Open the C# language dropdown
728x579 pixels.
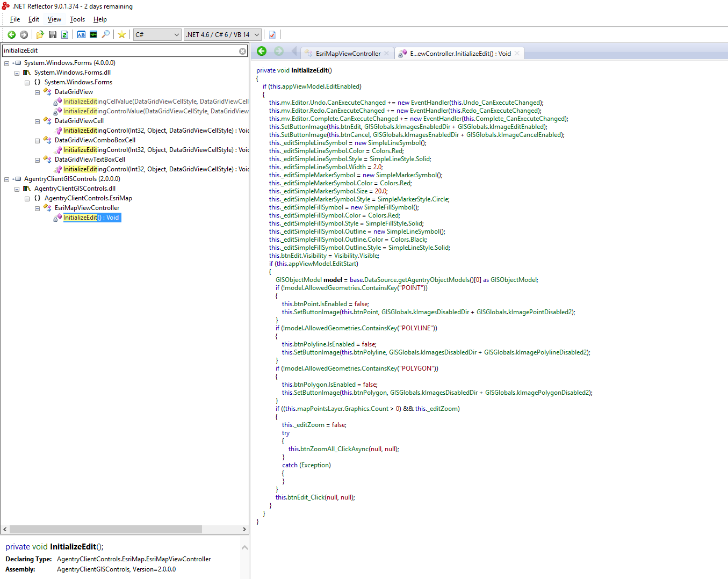(x=157, y=35)
